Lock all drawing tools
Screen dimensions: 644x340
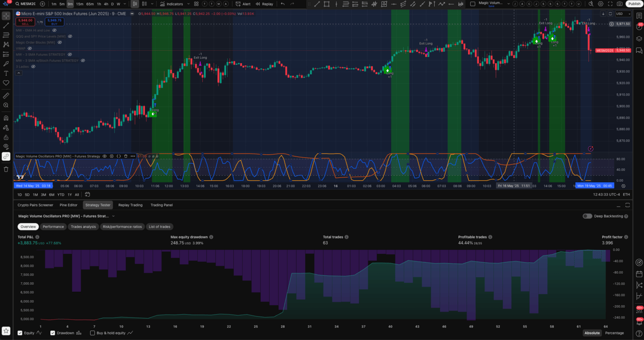(x=6, y=137)
